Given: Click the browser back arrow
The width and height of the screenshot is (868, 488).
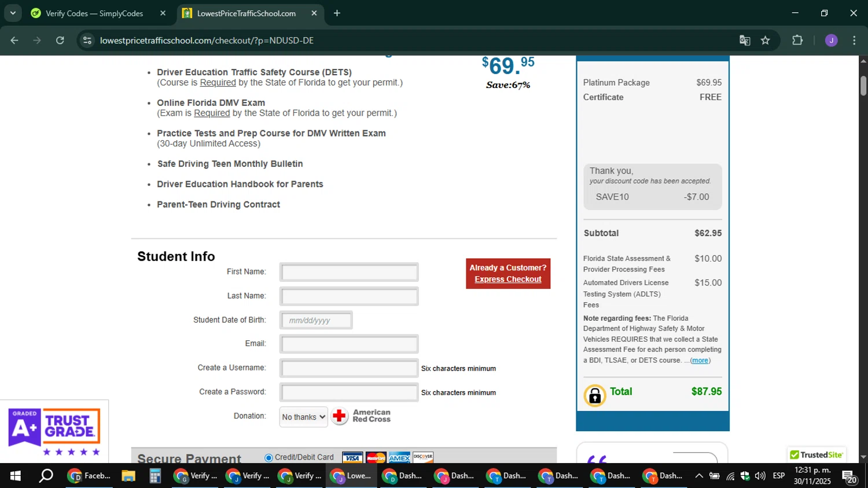Looking at the screenshot, I should [x=14, y=41].
